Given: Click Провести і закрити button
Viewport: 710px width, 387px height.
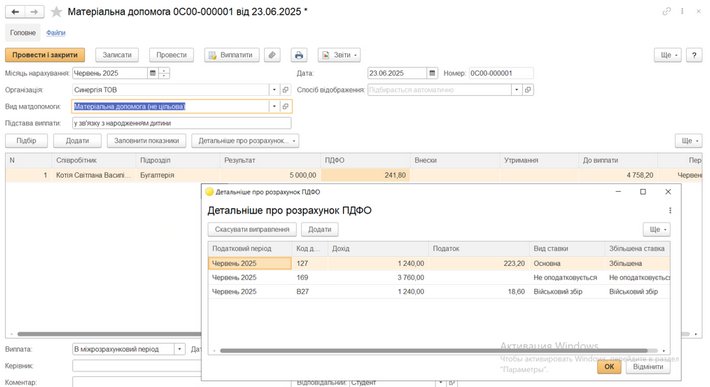Looking at the screenshot, I should [45, 55].
